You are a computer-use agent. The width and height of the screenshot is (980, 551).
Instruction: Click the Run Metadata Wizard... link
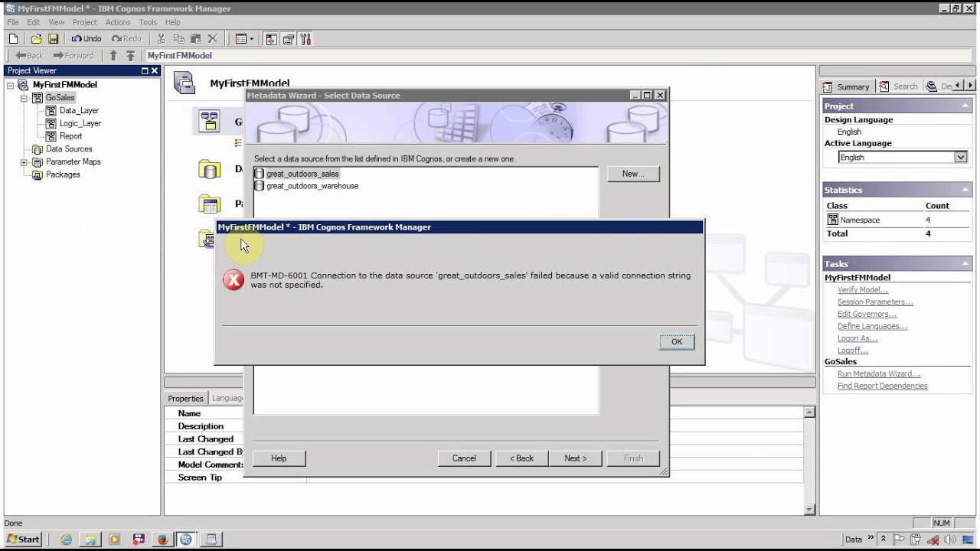click(879, 374)
